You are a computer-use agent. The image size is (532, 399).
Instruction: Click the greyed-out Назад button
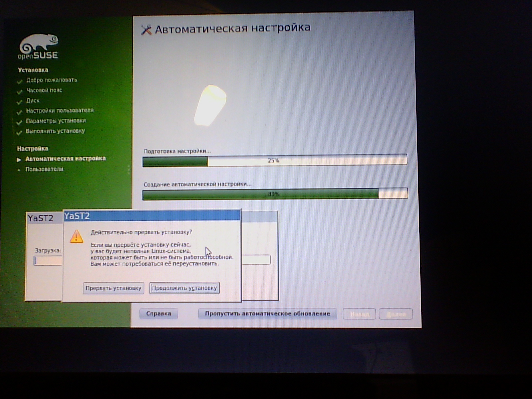click(359, 314)
